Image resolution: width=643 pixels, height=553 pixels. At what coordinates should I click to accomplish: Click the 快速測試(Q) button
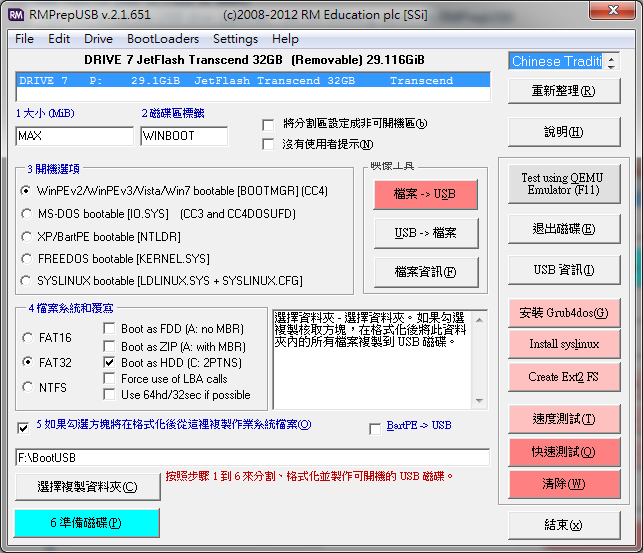[564, 452]
